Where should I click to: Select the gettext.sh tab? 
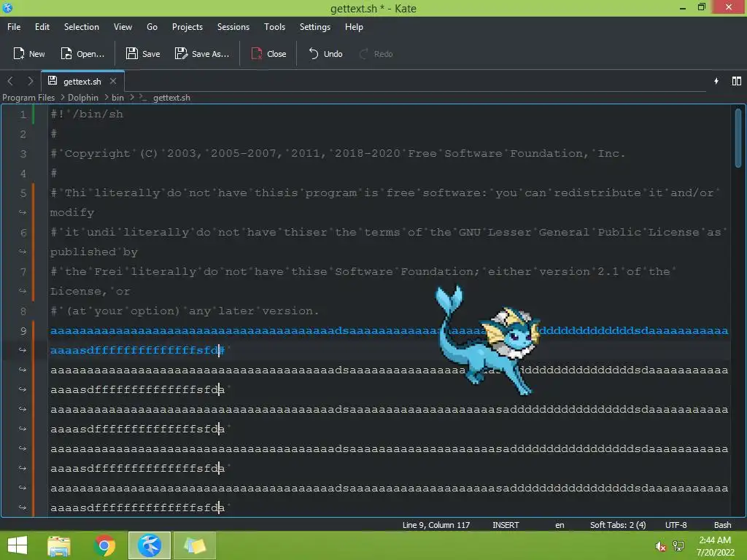tap(82, 81)
